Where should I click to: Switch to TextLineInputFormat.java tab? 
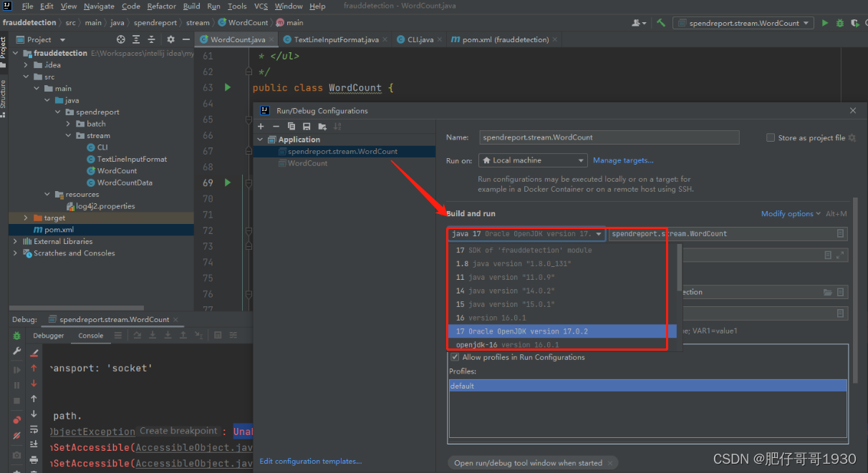point(331,39)
